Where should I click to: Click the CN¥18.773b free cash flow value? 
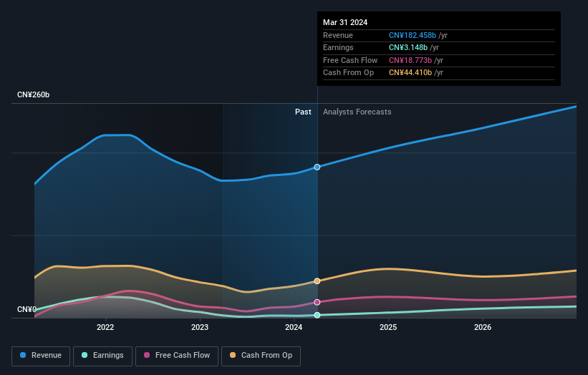[x=410, y=60]
